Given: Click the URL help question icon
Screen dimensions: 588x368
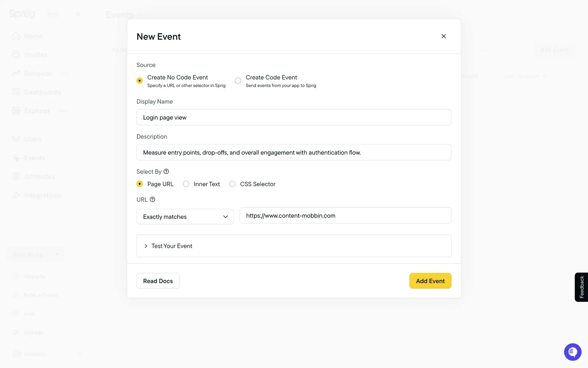Looking at the screenshot, I should (x=152, y=199).
